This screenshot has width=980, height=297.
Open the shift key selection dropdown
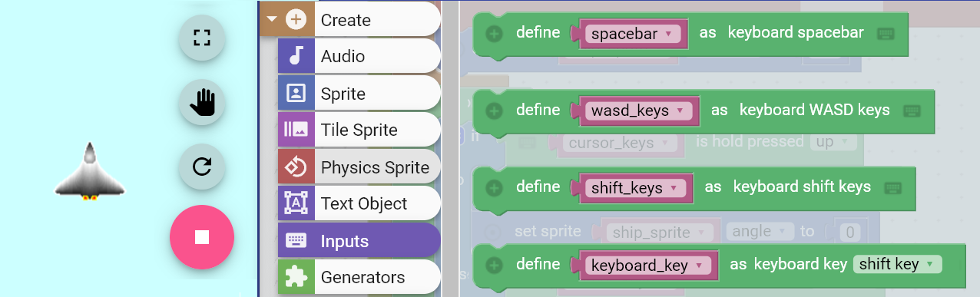point(897,264)
